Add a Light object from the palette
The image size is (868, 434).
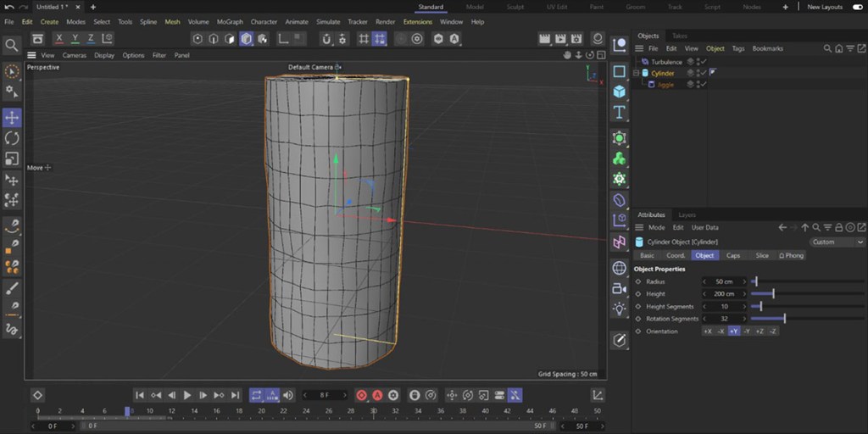point(620,309)
